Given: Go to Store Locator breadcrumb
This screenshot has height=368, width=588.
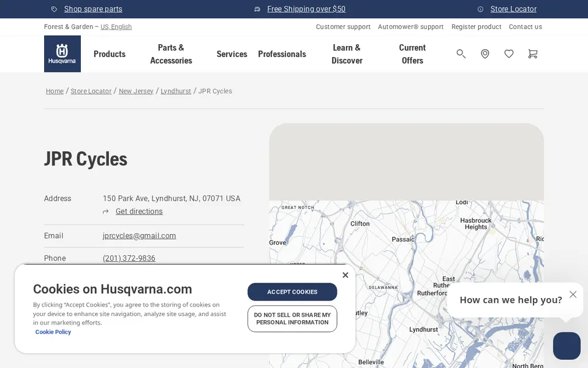Looking at the screenshot, I should [91, 91].
